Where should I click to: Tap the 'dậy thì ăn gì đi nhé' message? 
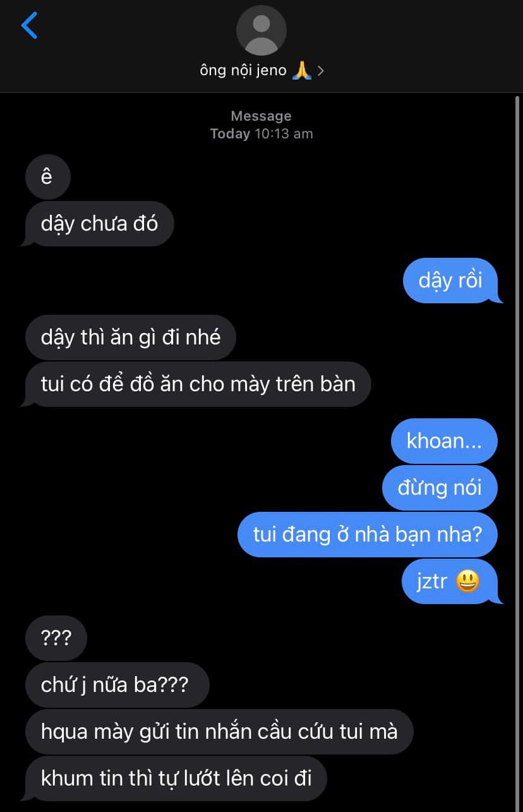click(131, 337)
